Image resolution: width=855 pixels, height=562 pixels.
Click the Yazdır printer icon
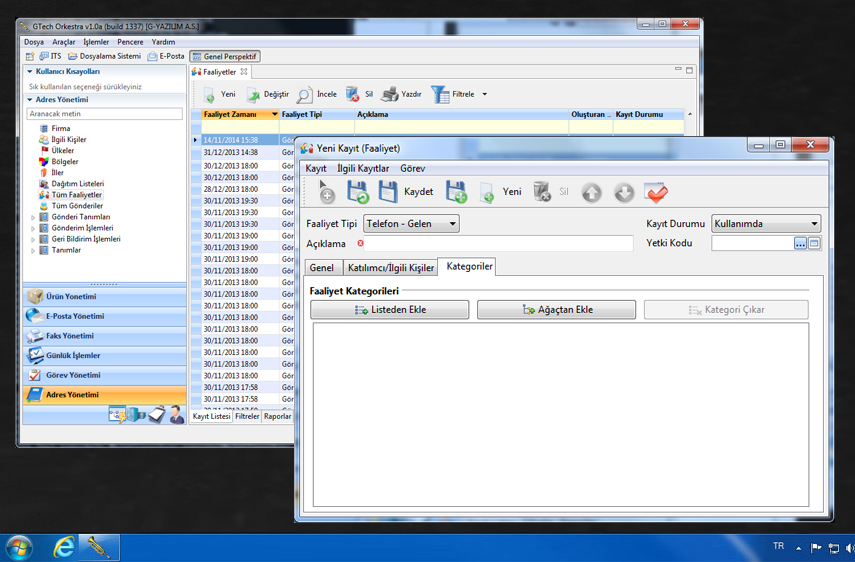click(x=390, y=95)
